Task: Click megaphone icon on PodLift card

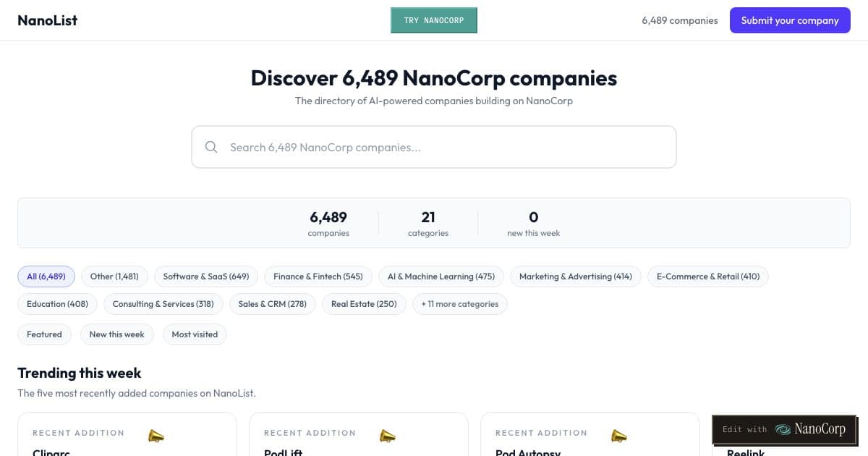Action: pyautogui.click(x=388, y=436)
